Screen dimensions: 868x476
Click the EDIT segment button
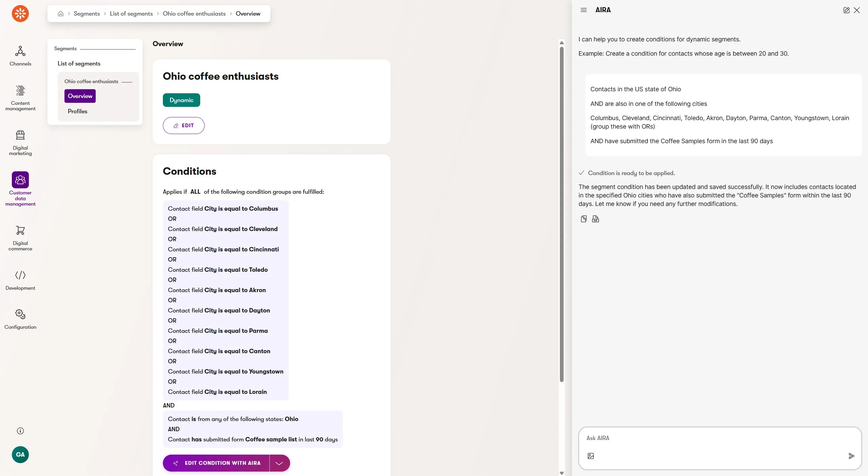[184, 126]
